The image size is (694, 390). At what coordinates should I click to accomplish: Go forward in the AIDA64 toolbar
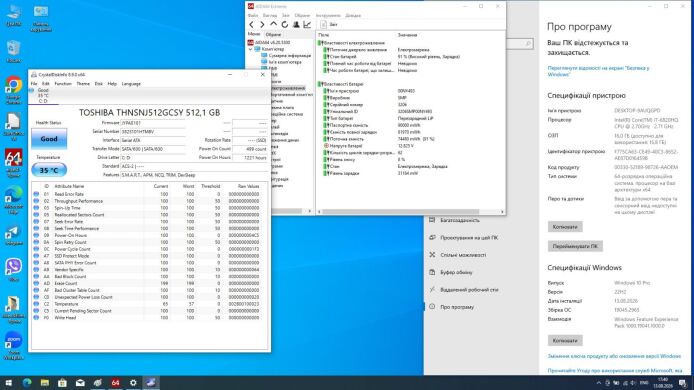click(262, 25)
